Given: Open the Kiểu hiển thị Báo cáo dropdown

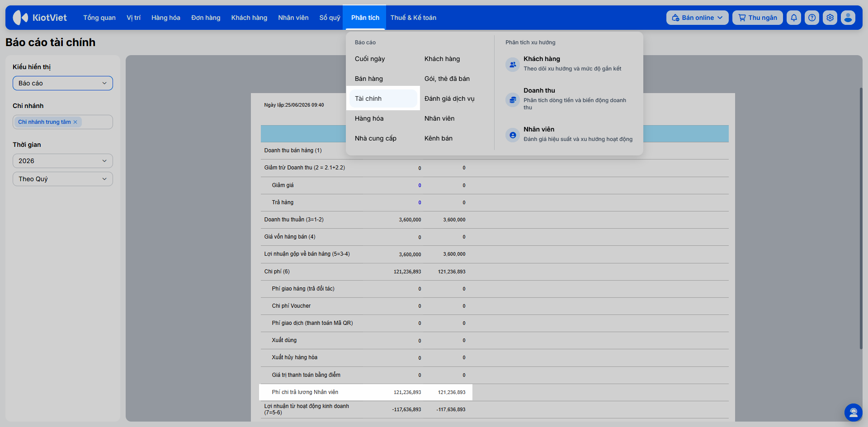Looking at the screenshot, I should [x=63, y=83].
